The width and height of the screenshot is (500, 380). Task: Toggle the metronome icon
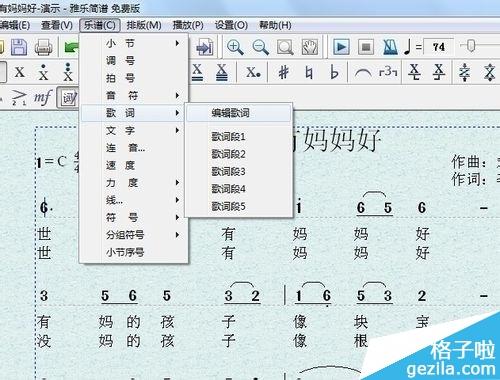[x=390, y=47]
